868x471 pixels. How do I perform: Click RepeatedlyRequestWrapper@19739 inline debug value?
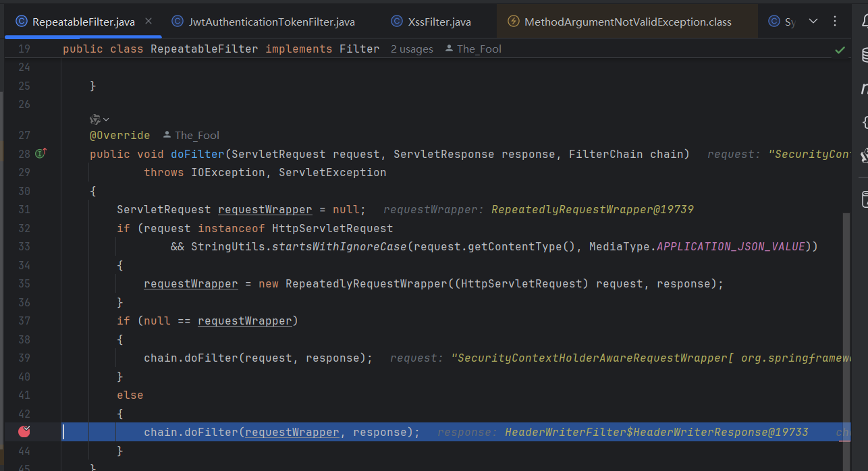(593, 209)
